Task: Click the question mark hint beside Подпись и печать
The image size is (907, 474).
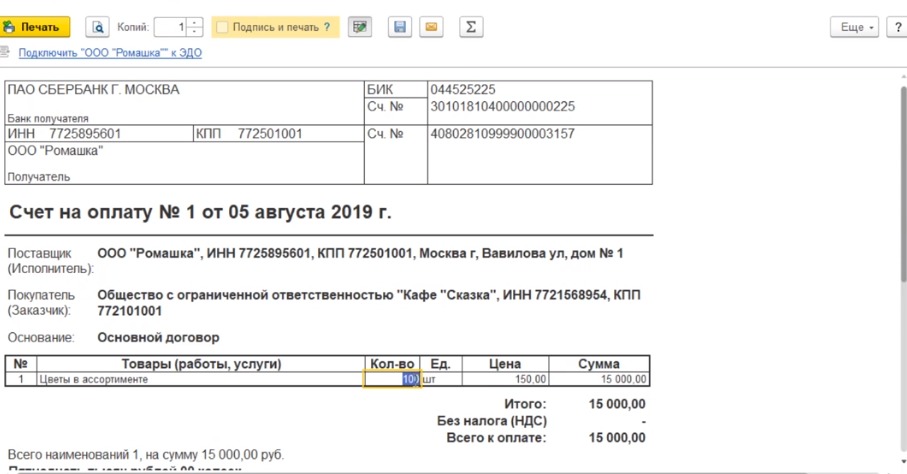Action: [327, 27]
